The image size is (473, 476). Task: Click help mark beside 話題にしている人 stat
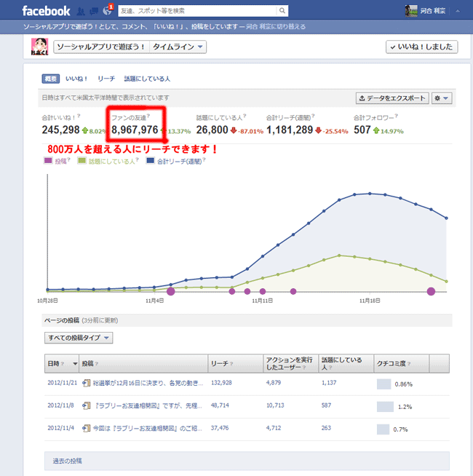(245, 116)
